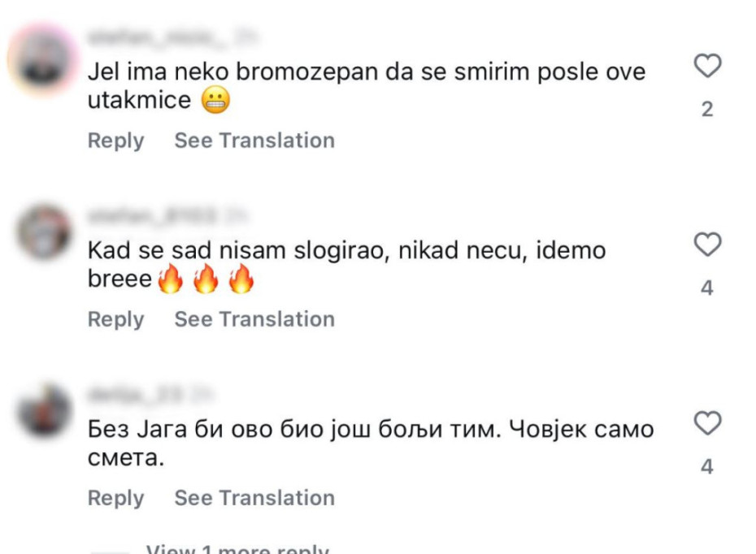756x554 pixels.
Task: Tap heart on 'Kad se sad nisam slogirao' comment
Action: 708,244
